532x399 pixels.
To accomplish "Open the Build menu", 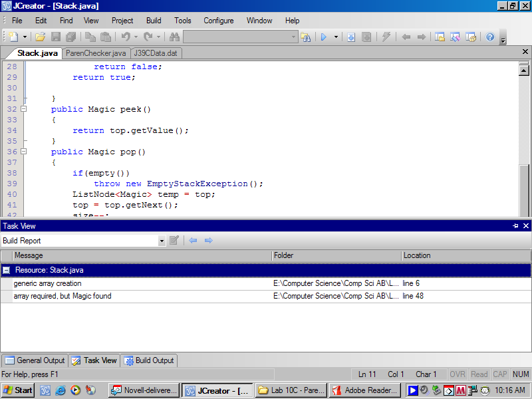I will coord(154,21).
